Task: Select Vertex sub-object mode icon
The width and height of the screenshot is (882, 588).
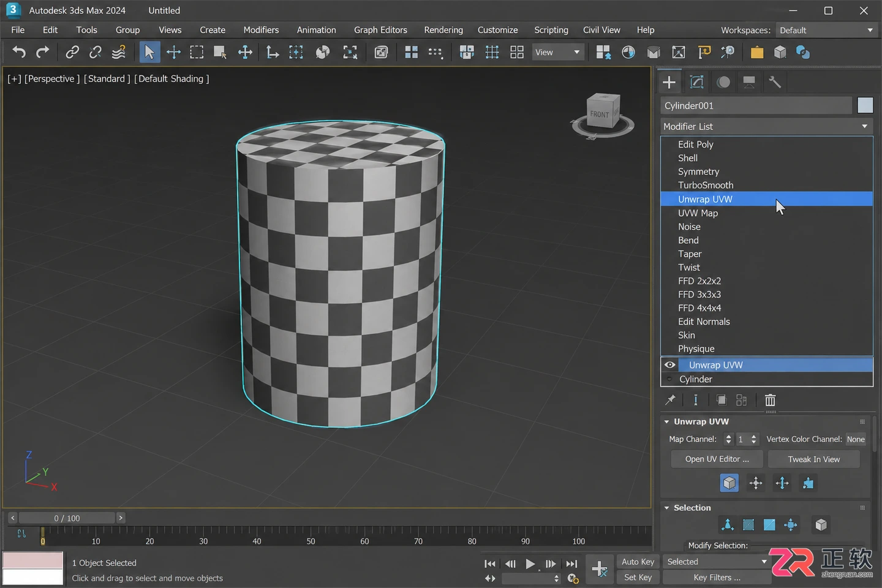Action: point(728,525)
